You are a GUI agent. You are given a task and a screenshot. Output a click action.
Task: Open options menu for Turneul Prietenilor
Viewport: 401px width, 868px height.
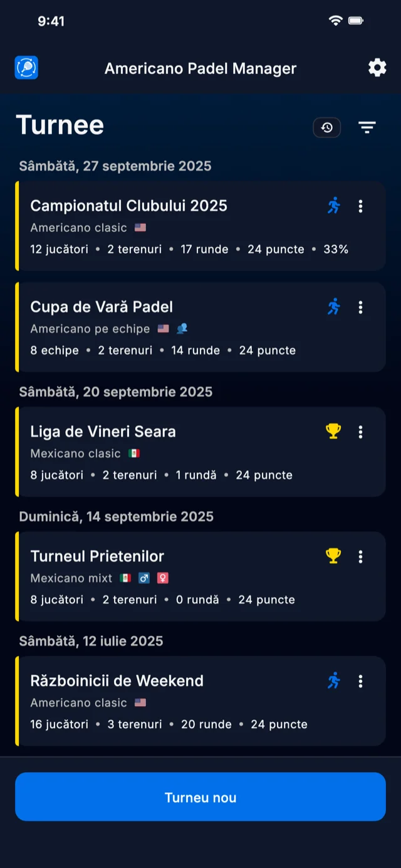pos(361,556)
